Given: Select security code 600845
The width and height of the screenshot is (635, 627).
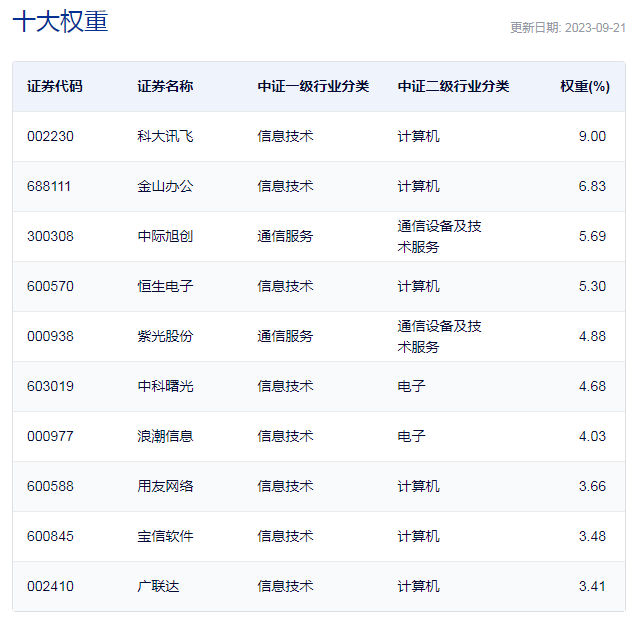Looking at the screenshot, I should coord(50,536).
